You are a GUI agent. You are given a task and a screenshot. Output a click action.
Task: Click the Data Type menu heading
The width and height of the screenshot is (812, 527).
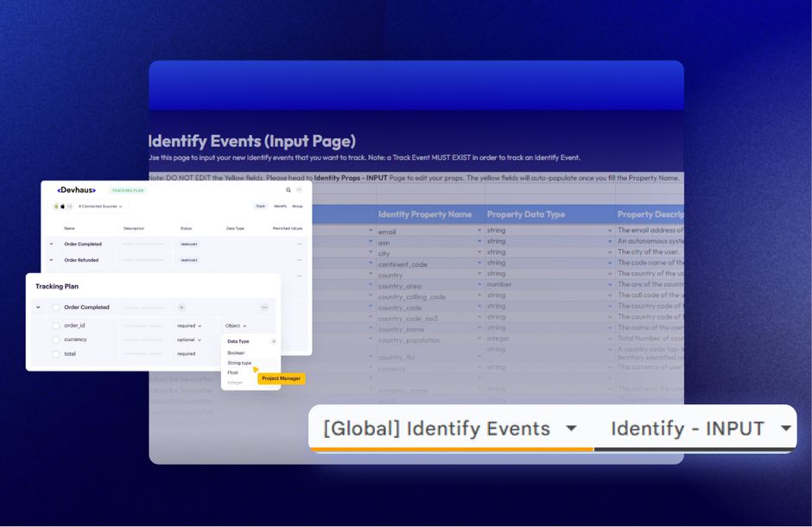(x=238, y=341)
